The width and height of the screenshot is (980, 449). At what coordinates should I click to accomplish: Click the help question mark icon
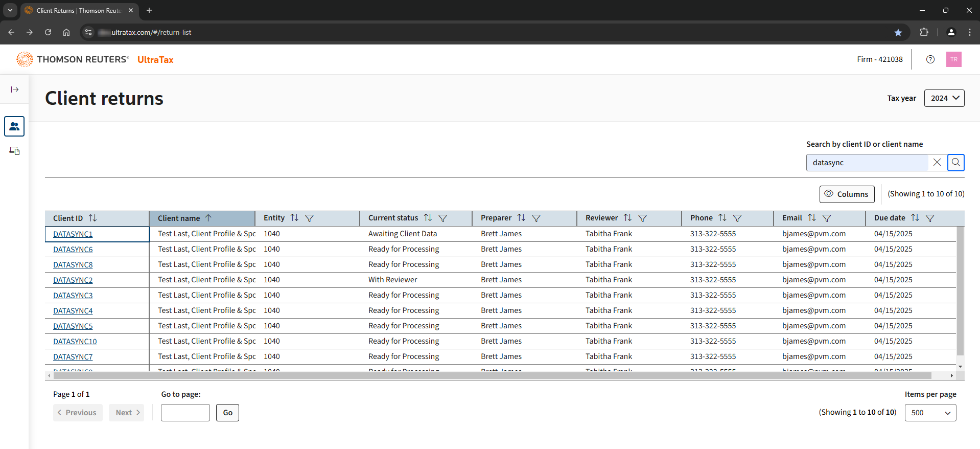coord(930,59)
